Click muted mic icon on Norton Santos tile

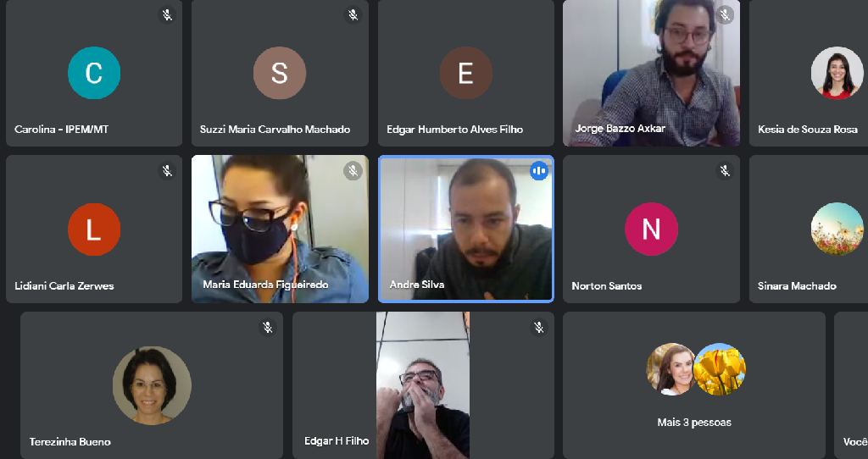[x=725, y=171]
